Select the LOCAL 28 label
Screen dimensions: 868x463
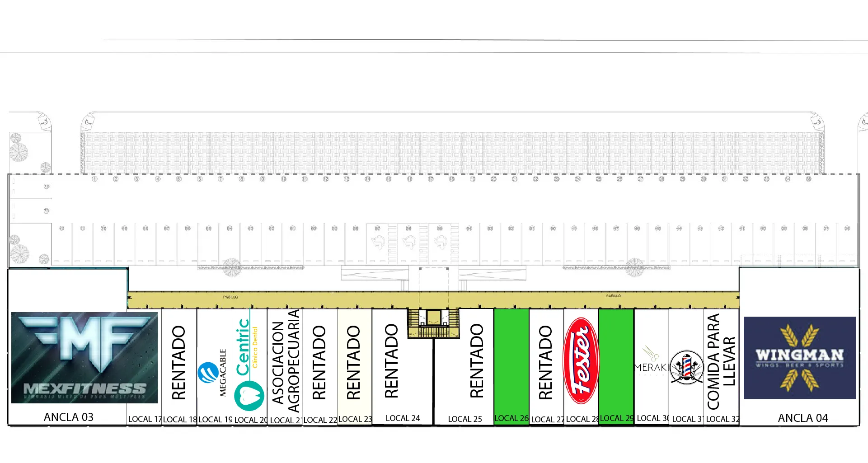click(583, 419)
